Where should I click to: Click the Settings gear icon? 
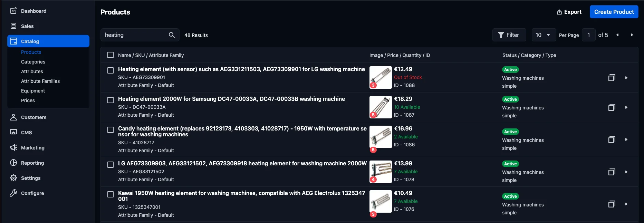[13, 178]
